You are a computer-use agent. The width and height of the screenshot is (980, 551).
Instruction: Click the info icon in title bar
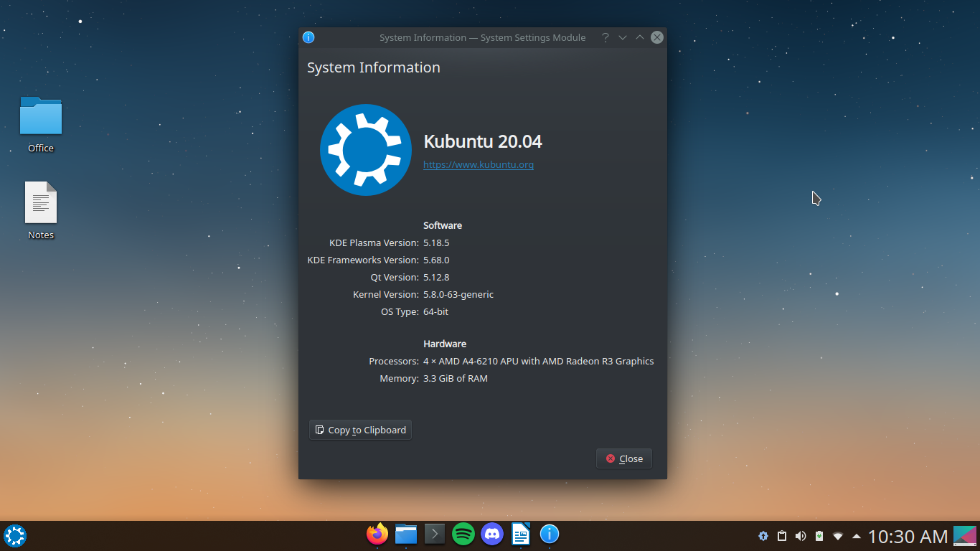(308, 37)
